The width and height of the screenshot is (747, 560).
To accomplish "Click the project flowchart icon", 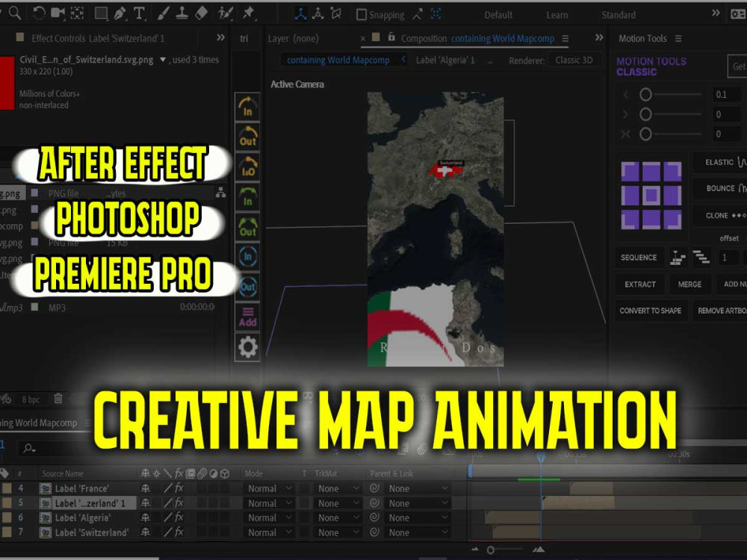I will [x=220, y=193].
